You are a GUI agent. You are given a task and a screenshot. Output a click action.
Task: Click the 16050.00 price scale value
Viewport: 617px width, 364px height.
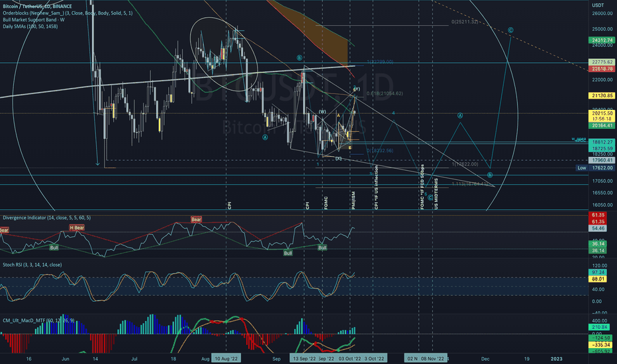click(602, 205)
